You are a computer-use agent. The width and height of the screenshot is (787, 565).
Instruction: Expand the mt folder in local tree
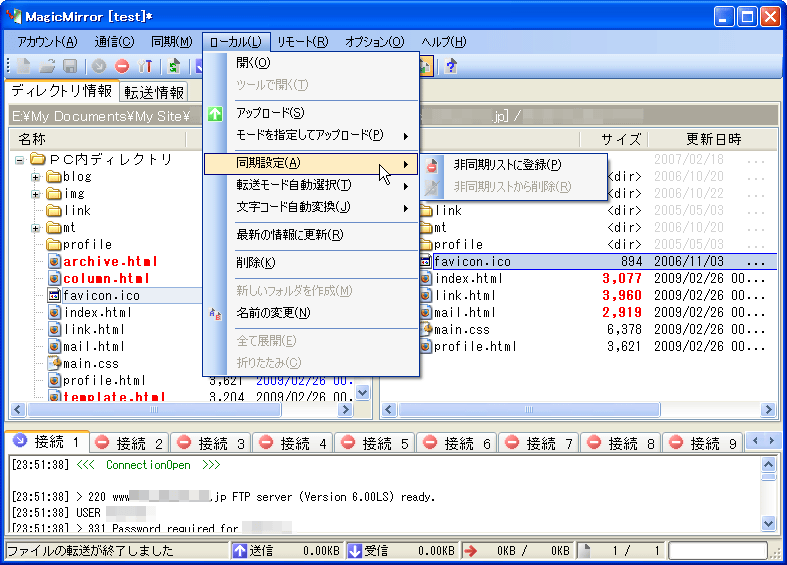pyautogui.click(x=36, y=228)
